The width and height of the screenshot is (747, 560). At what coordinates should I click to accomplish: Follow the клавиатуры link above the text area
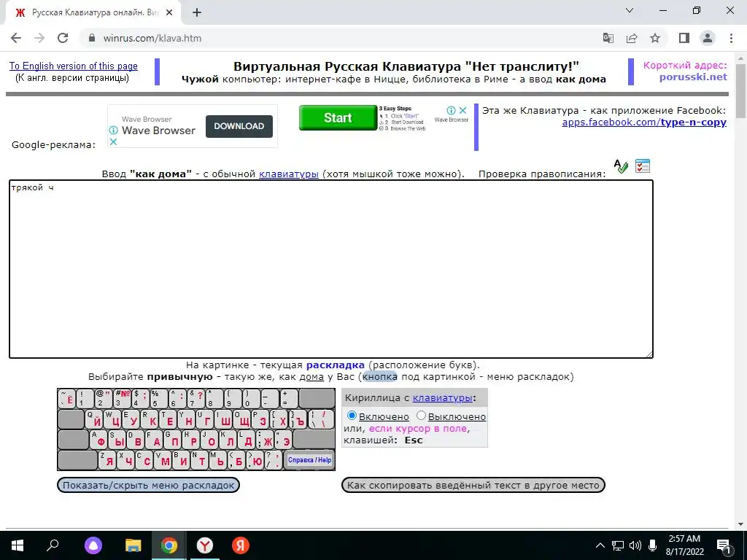[289, 174]
